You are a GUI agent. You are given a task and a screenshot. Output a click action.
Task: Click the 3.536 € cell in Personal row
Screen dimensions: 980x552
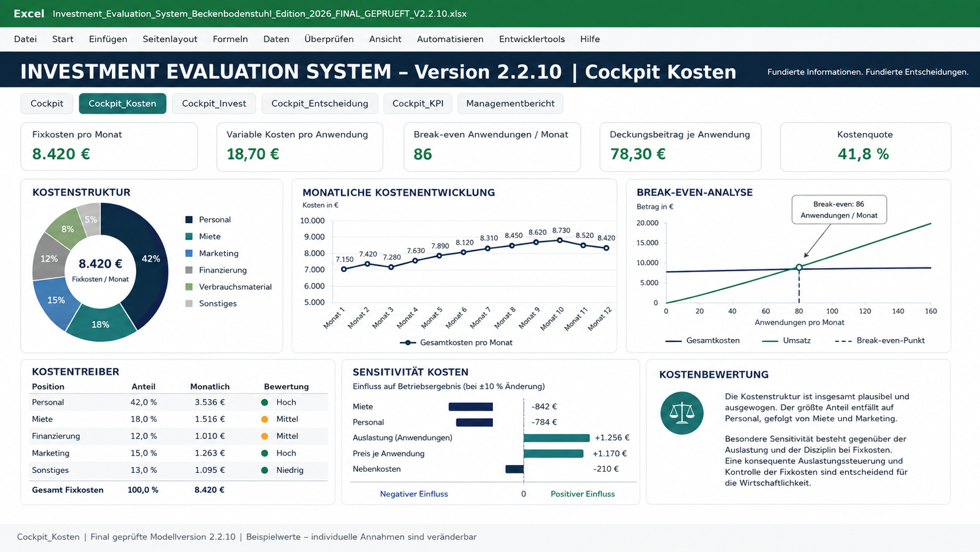click(210, 402)
